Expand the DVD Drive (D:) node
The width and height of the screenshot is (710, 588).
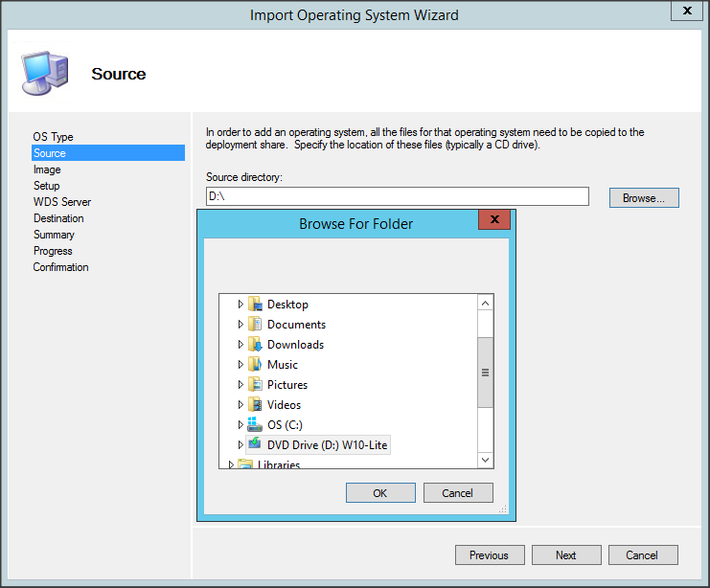[241, 444]
